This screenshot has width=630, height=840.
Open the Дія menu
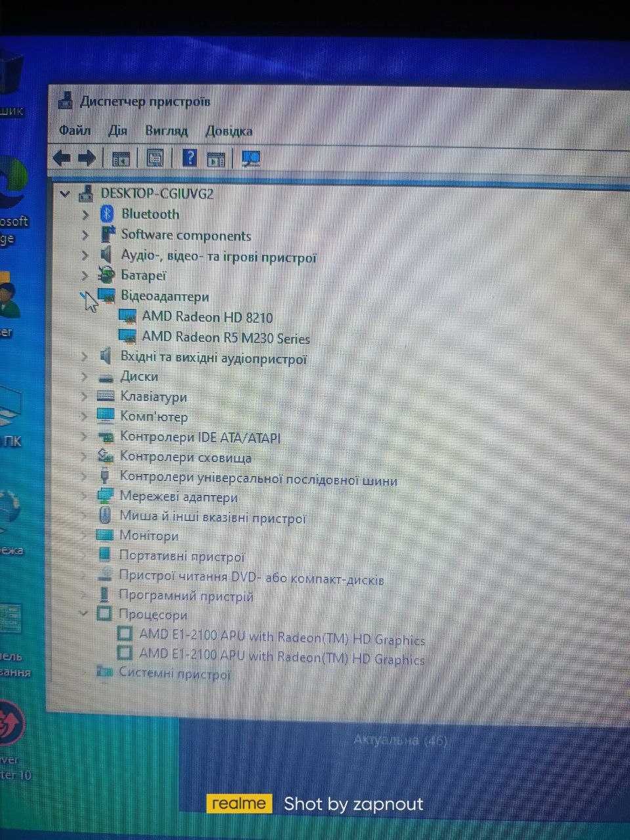point(118,131)
